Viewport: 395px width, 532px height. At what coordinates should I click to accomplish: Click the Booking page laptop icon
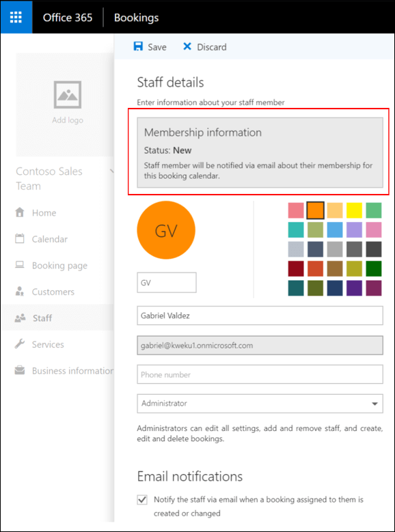pos(20,265)
